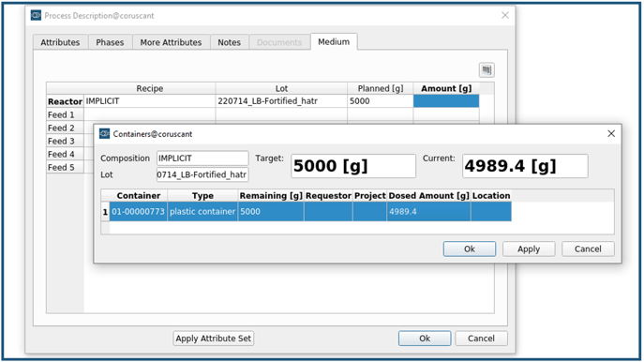Select the Medium tab
The image size is (644, 362).
pyautogui.click(x=334, y=41)
